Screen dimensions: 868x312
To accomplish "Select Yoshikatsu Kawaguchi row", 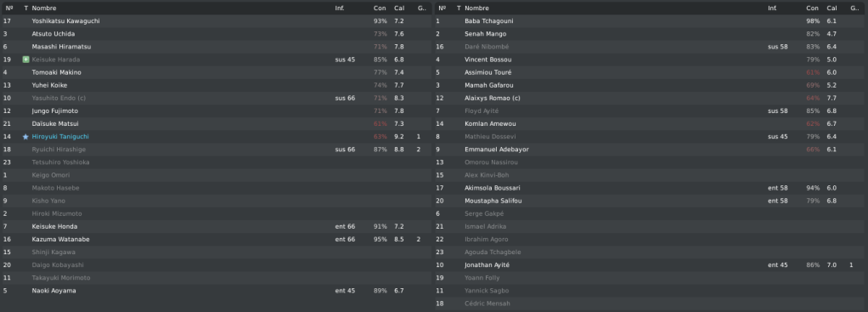I will tap(217, 21).
